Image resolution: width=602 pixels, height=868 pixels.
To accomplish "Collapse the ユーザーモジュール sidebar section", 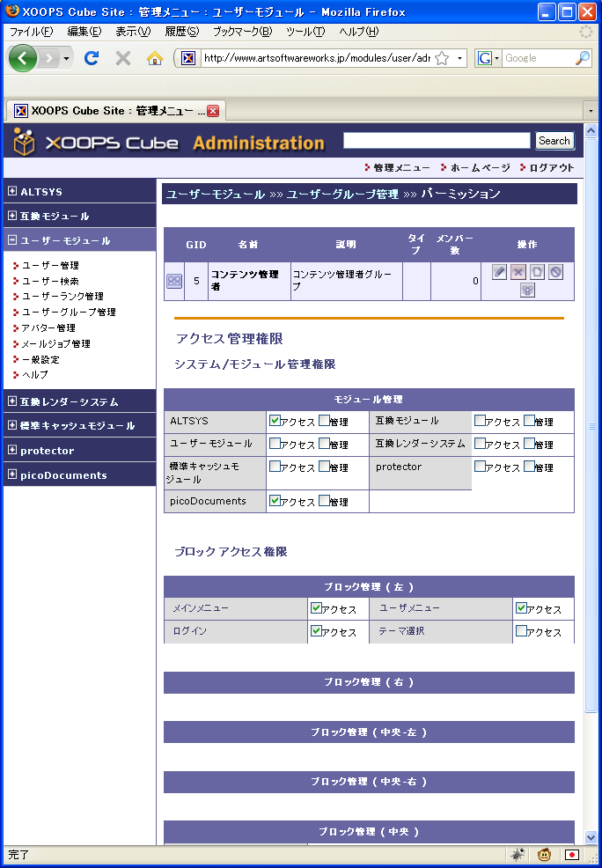I will click(x=12, y=240).
